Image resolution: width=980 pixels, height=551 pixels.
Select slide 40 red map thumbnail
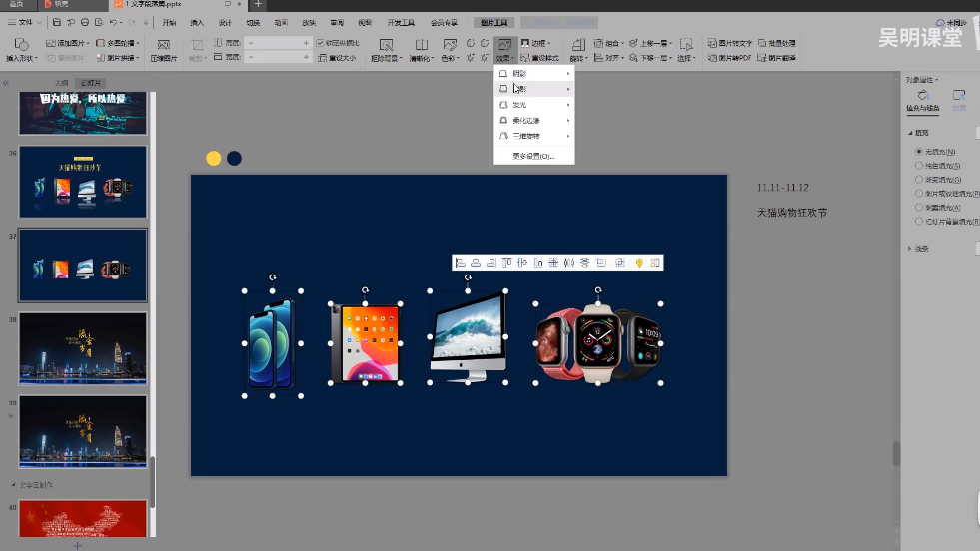(x=83, y=518)
